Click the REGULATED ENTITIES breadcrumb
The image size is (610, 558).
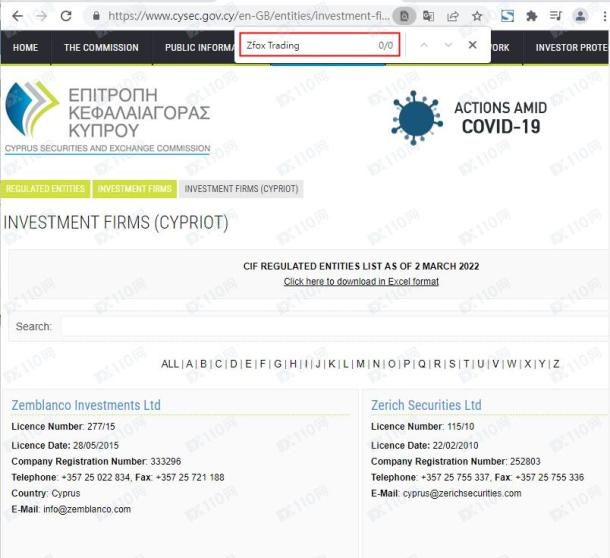[45, 189]
